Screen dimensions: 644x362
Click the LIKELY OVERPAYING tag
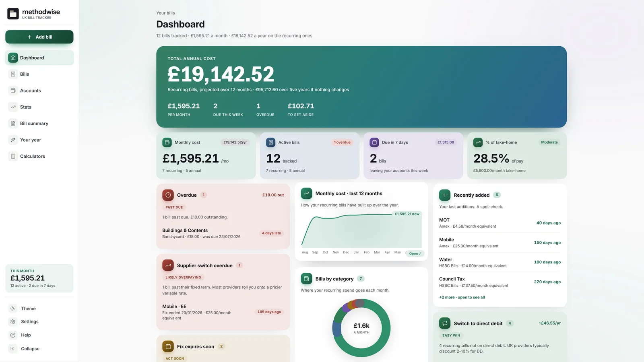pyautogui.click(x=184, y=278)
